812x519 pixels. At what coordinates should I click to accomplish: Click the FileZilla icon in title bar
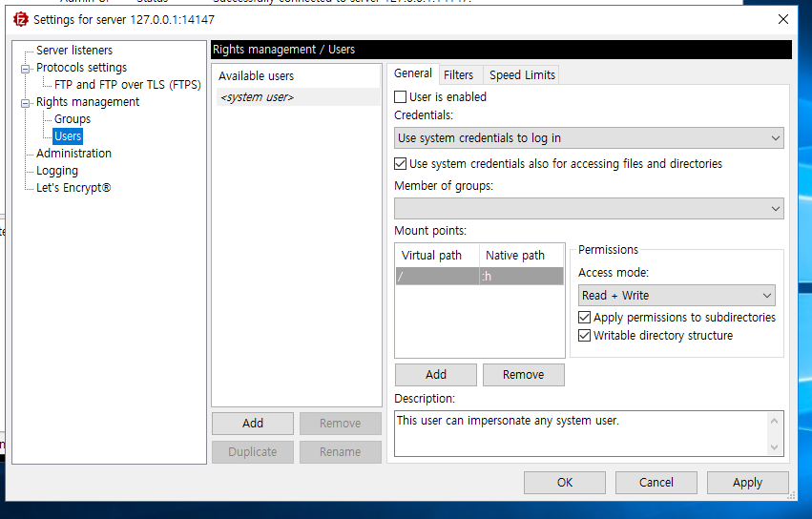(20, 20)
